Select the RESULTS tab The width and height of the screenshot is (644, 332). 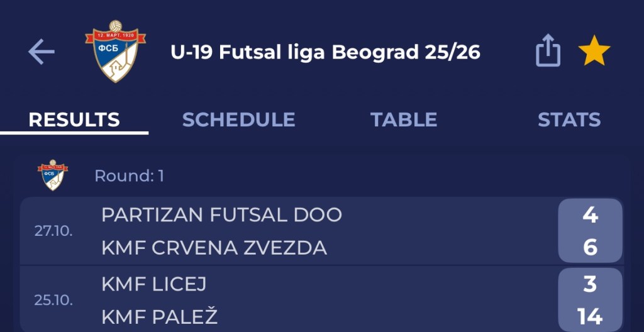pyautogui.click(x=74, y=119)
